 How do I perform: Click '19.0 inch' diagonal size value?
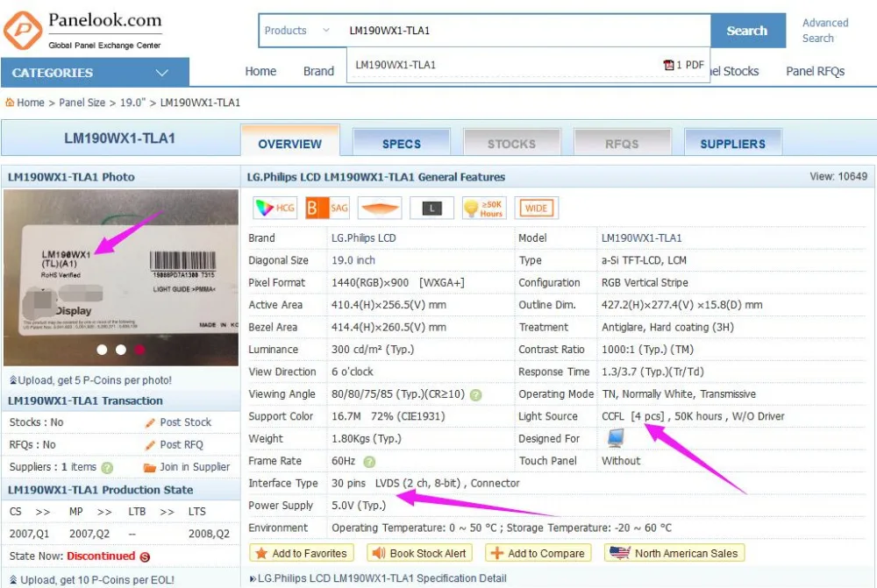tap(353, 260)
